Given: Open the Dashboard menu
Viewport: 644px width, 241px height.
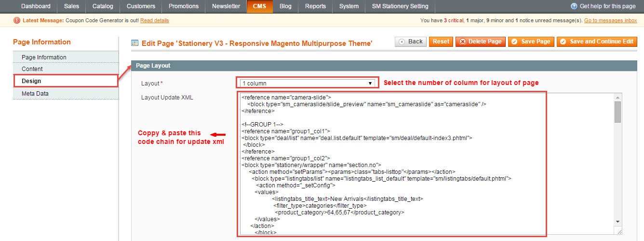Looking at the screenshot, I should coord(36,6).
